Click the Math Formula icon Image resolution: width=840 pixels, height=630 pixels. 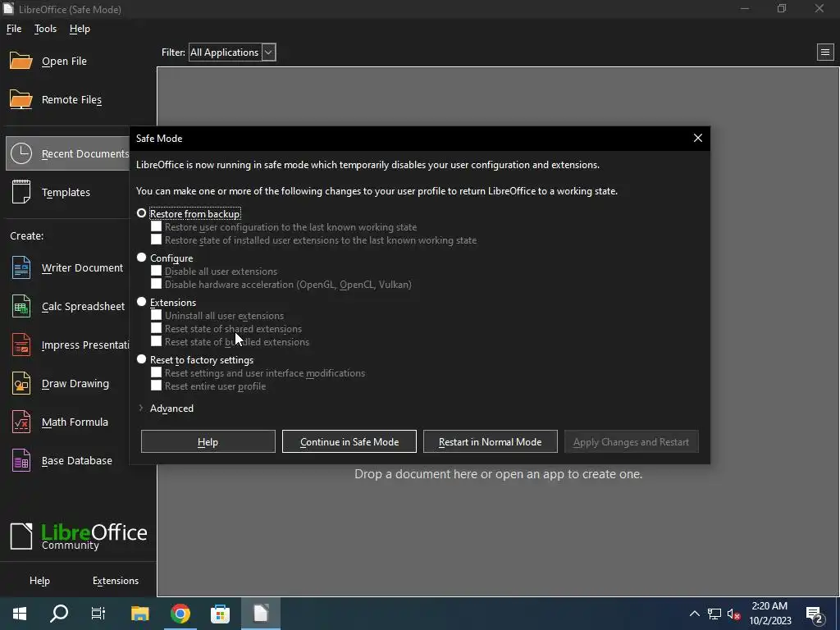click(21, 422)
